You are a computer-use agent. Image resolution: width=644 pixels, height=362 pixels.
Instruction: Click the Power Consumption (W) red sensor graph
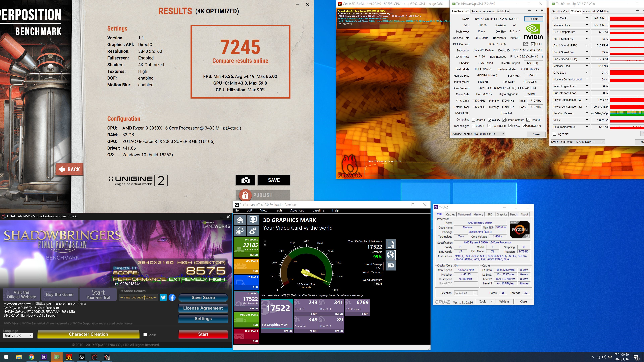[627, 100]
